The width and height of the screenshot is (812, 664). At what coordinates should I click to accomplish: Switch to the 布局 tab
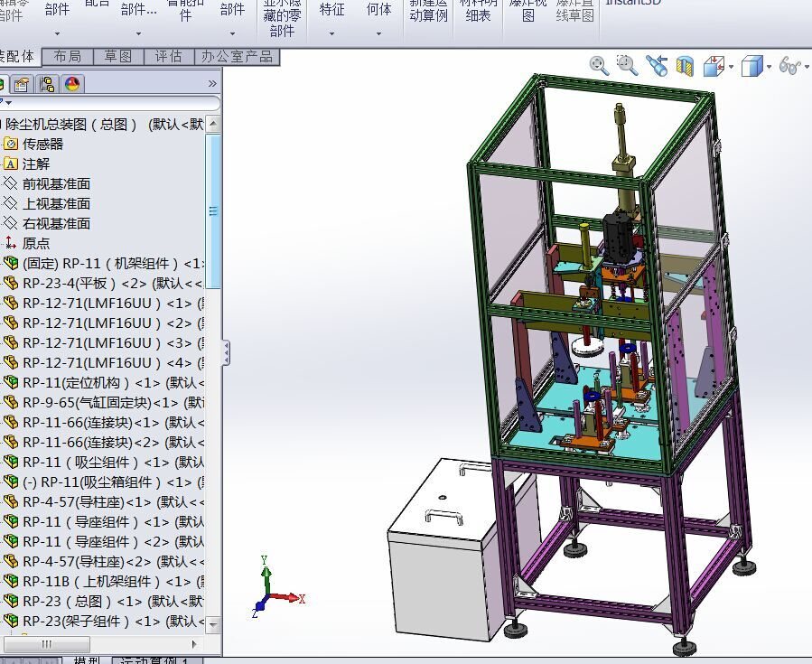pos(68,56)
